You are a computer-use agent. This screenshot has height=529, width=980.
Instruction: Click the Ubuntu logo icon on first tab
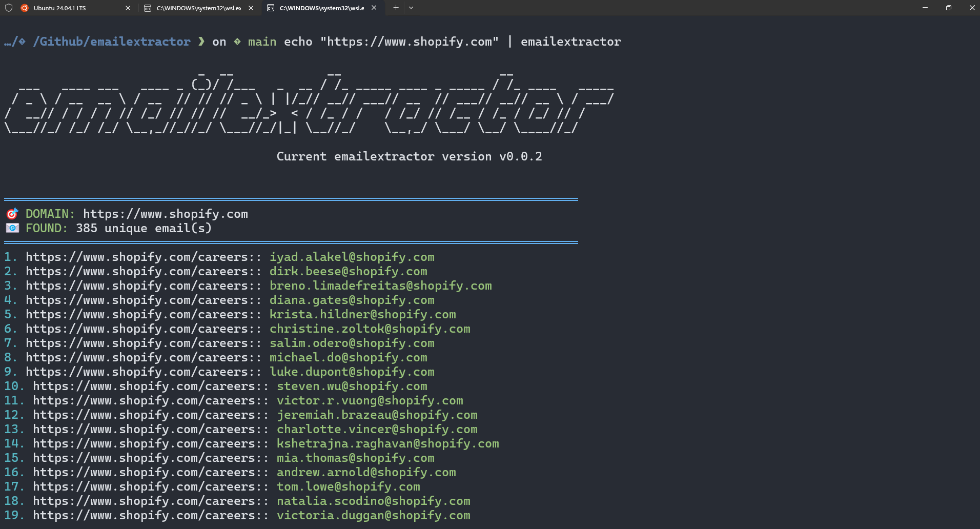[x=25, y=8]
